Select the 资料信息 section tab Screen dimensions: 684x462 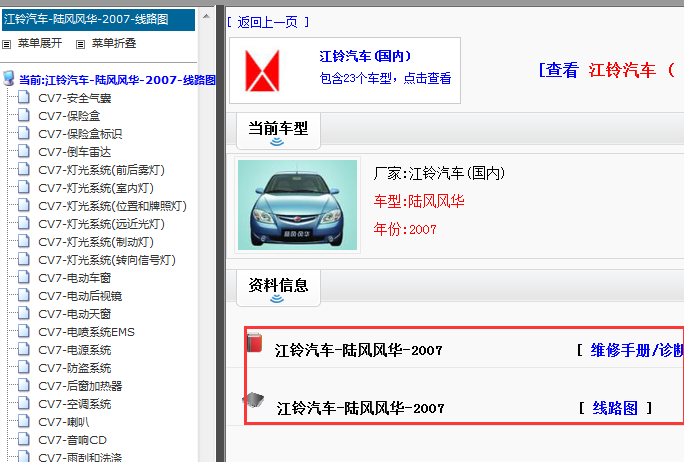278,288
